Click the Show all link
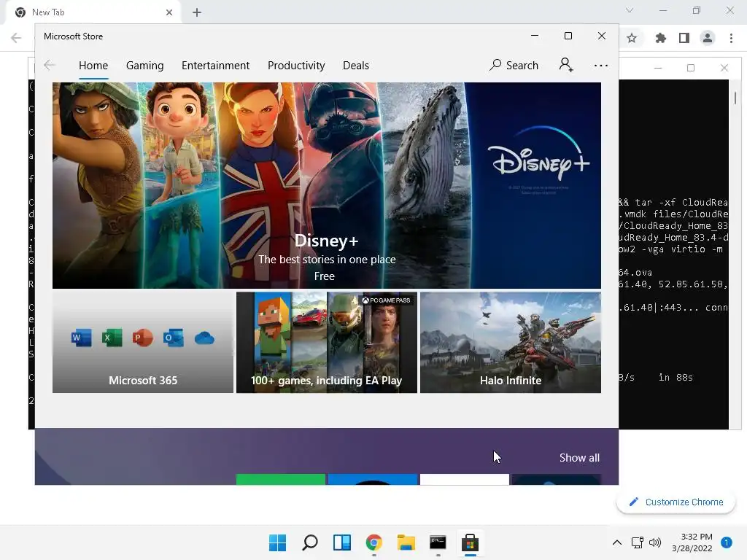This screenshot has height=560, width=747. [579, 458]
